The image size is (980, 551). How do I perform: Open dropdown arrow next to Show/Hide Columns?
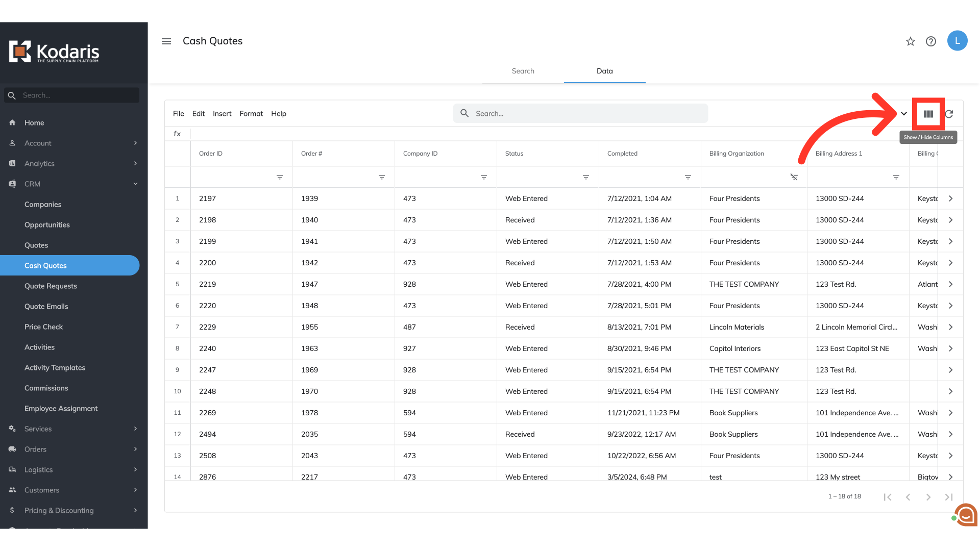click(904, 114)
